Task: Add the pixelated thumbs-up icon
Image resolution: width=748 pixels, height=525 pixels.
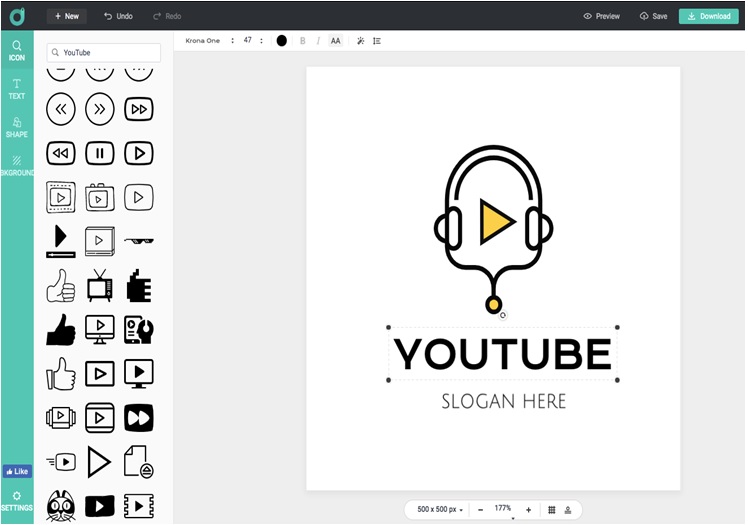Action: pos(139,286)
